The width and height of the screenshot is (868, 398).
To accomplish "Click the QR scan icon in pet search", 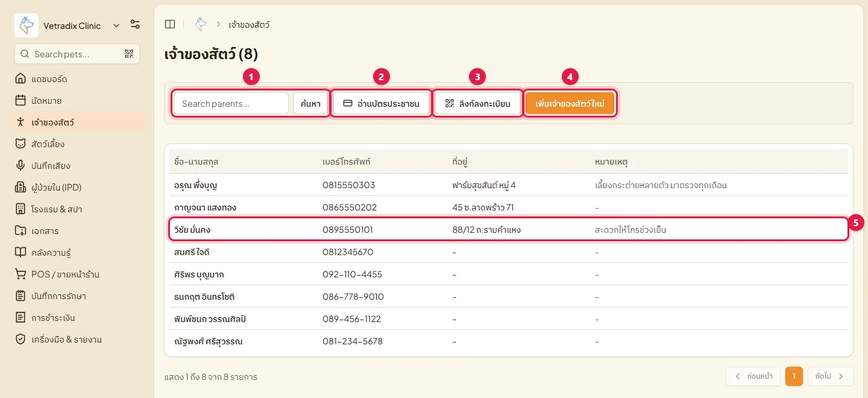I will pyautogui.click(x=128, y=54).
